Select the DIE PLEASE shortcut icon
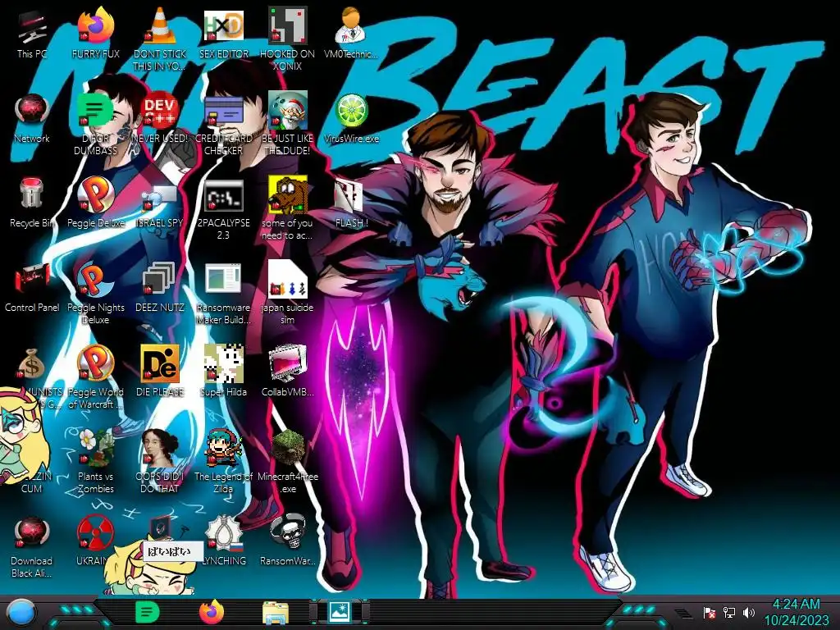This screenshot has height=630, width=840. tap(160, 372)
